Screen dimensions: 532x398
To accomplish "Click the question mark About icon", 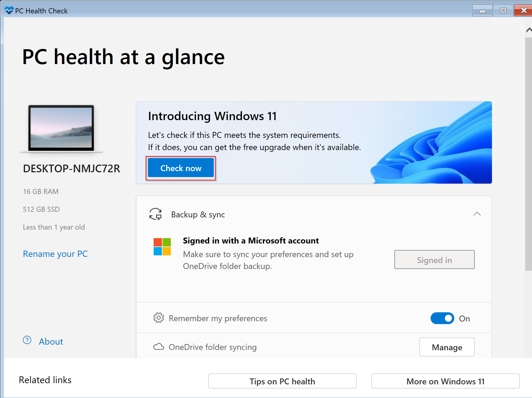I will coord(27,340).
